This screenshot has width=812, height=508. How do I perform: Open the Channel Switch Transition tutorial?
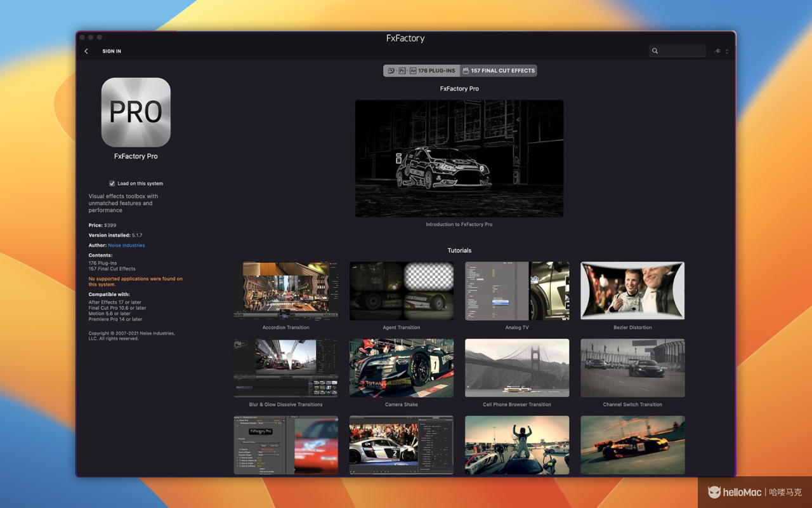click(632, 368)
